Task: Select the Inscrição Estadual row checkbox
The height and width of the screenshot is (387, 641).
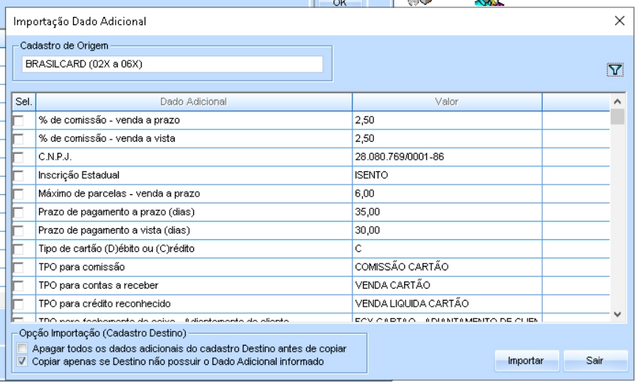Action: 19,176
